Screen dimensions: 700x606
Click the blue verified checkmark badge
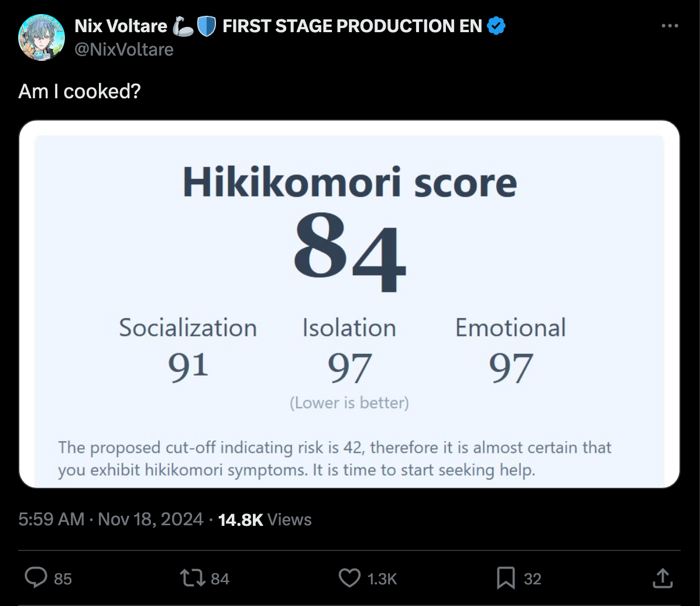496,26
